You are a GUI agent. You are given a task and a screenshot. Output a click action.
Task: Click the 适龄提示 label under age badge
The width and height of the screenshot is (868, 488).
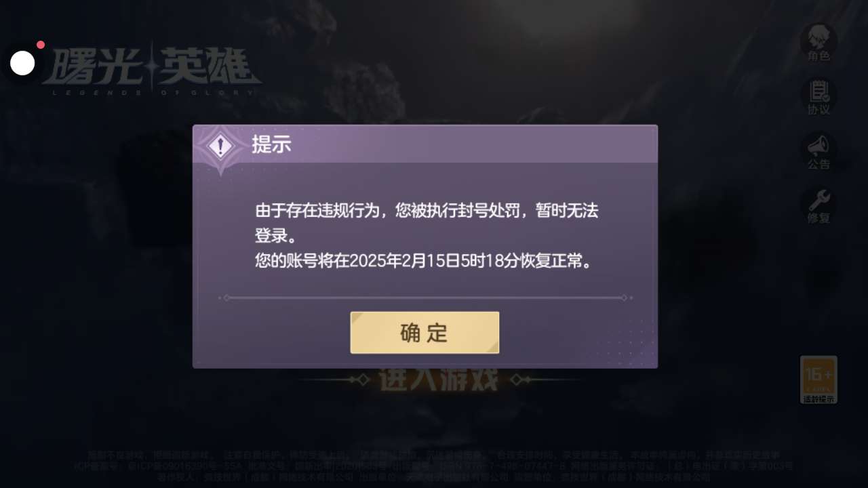click(x=818, y=399)
